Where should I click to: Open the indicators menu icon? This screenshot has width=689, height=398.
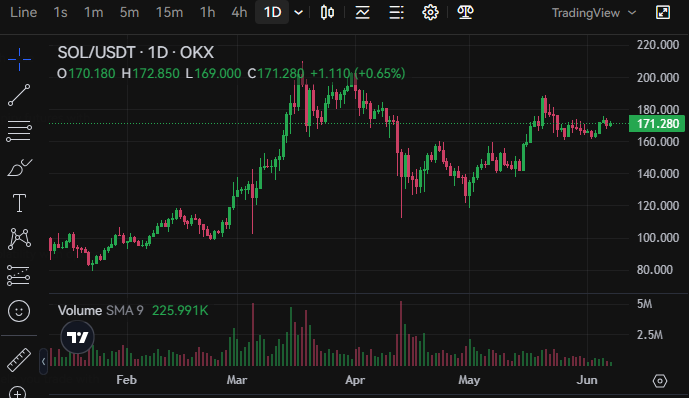pos(363,12)
